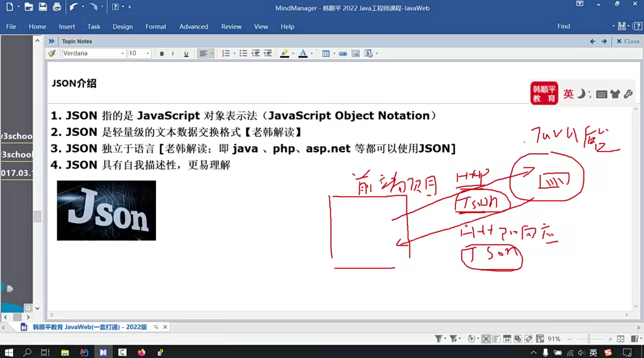The image size is (644, 358).
Task: Redo the last undone action
Action: point(93,7)
